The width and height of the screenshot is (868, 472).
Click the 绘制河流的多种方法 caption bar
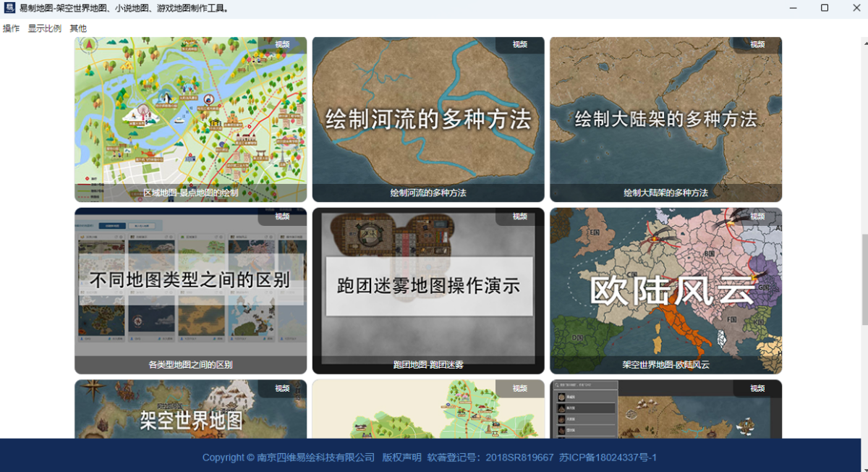click(428, 193)
